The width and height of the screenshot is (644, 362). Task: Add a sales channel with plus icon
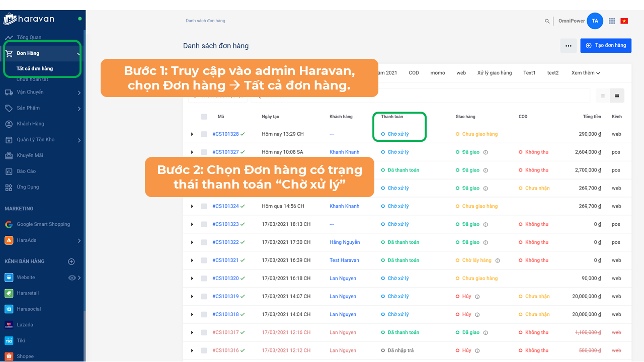[x=71, y=261]
